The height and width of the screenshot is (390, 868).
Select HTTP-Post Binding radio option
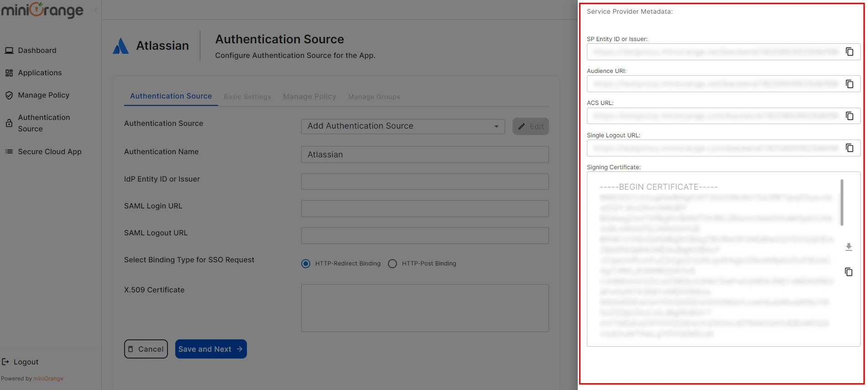pos(392,264)
